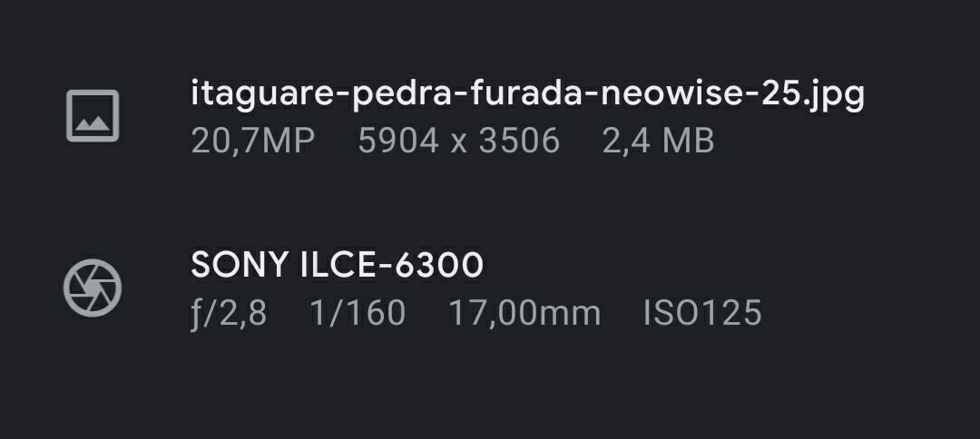Click the 20,7MP megapixel value
The width and height of the screenshot is (980, 439).
(x=252, y=141)
